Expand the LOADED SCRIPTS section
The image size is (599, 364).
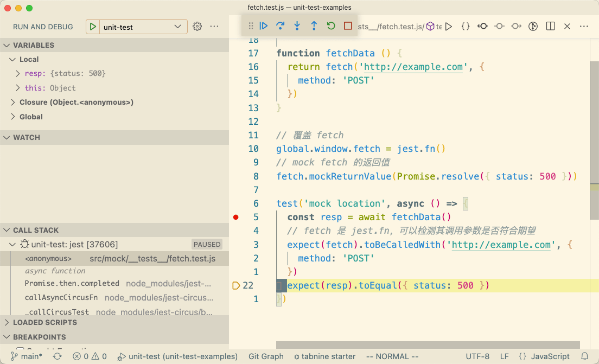tap(114, 322)
